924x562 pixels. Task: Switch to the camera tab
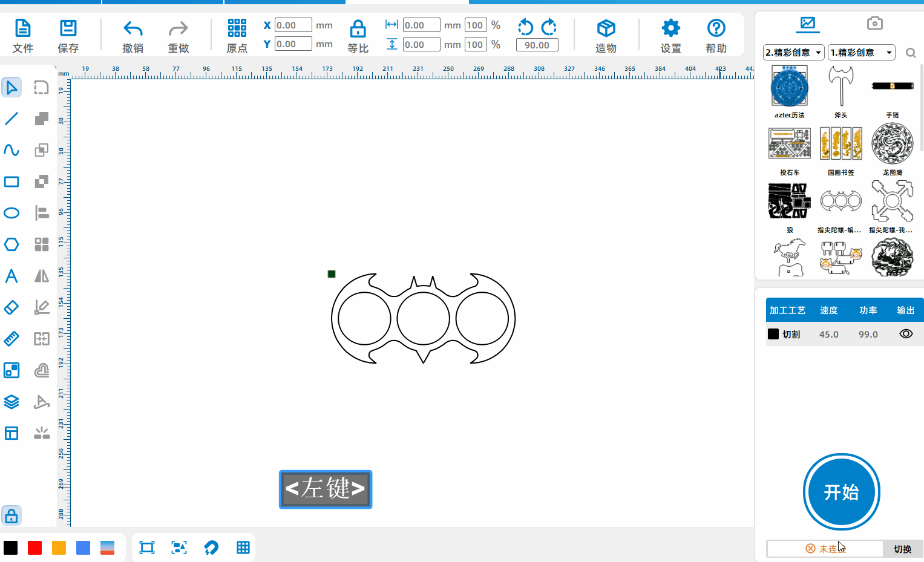tap(875, 24)
